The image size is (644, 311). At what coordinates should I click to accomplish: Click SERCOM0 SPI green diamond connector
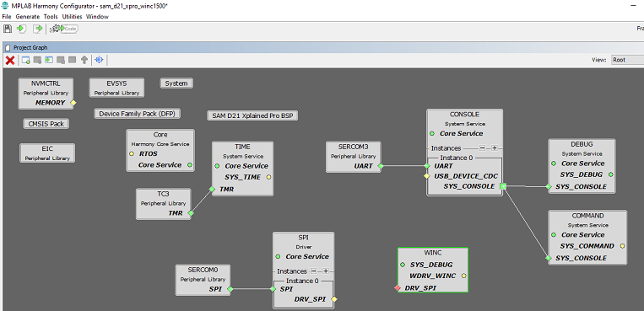point(230,289)
